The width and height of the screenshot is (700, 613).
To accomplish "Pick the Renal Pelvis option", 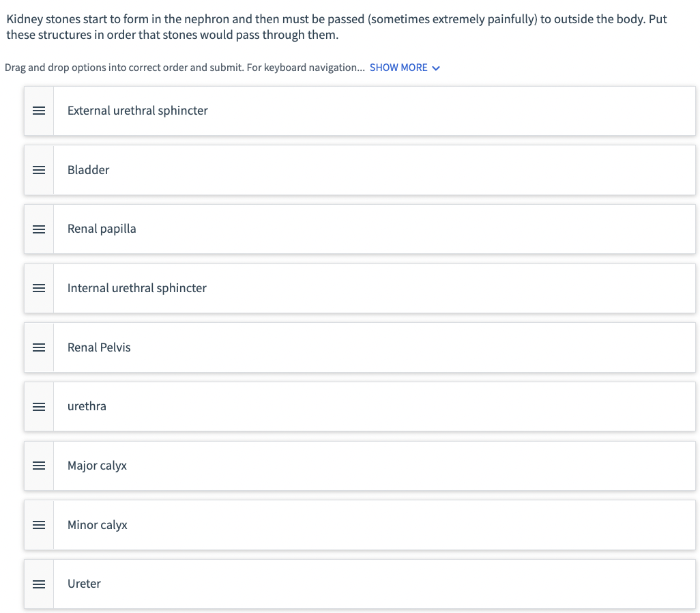I will click(360, 347).
